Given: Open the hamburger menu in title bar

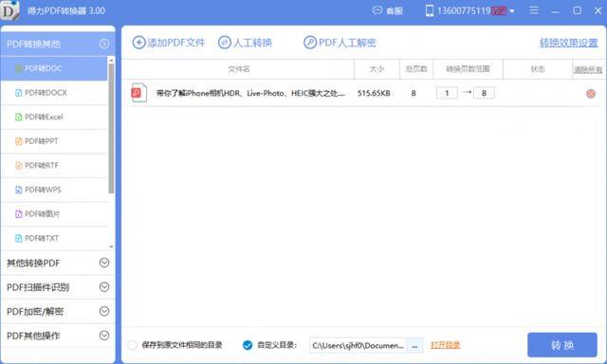Looking at the screenshot, I should tap(534, 10).
